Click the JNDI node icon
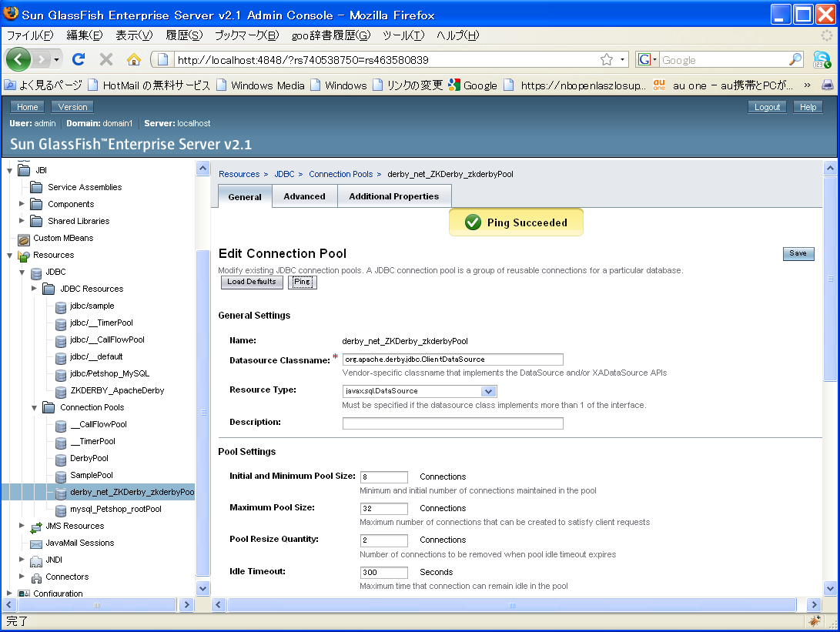 point(36,560)
